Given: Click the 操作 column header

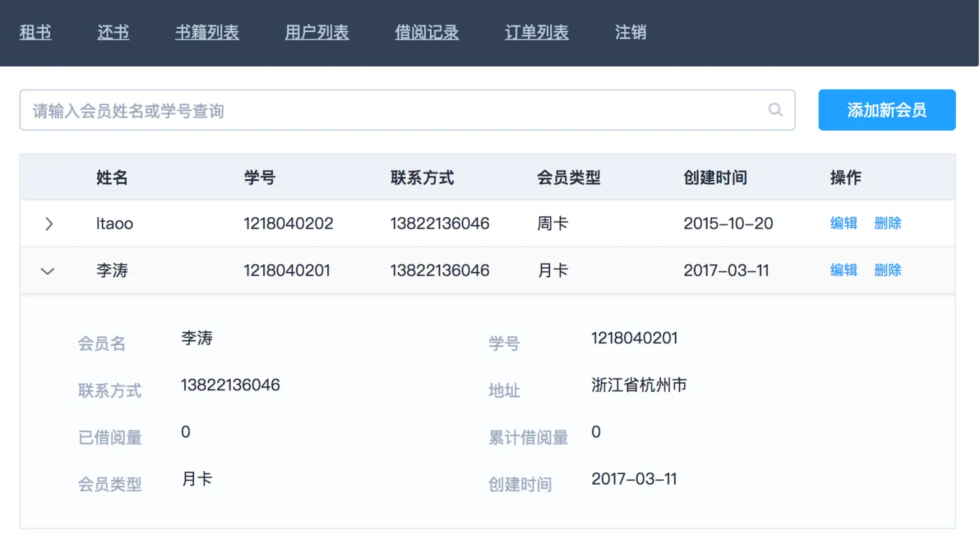Looking at the screenshot, I should tap(845, 177).
